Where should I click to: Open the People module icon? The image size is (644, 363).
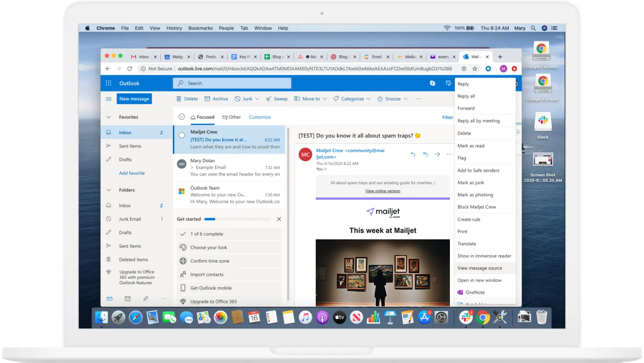tap(145, 298)
